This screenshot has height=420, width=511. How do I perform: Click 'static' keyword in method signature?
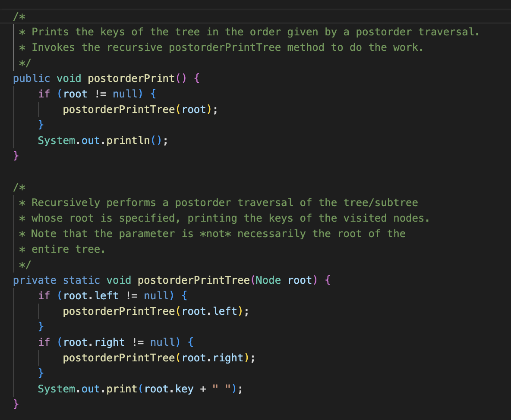click(82, 280)
